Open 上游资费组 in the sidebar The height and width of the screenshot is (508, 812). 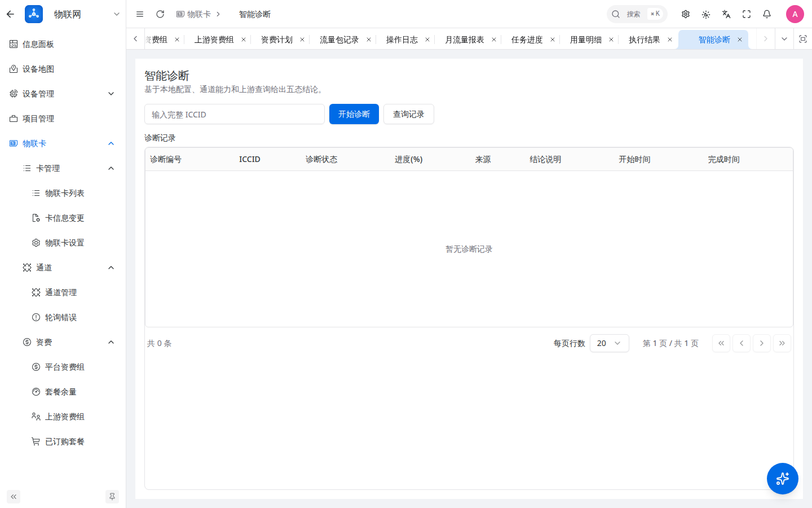pyautogui.click(x=63, y=417)
